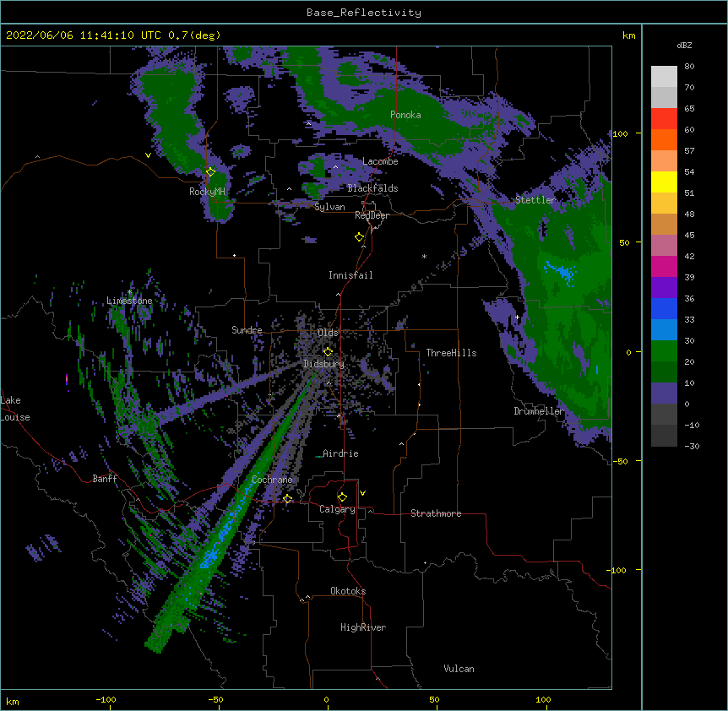Click the Base_Reflectivity title
This screenshot has width=728, height=711.
point(364,13)
